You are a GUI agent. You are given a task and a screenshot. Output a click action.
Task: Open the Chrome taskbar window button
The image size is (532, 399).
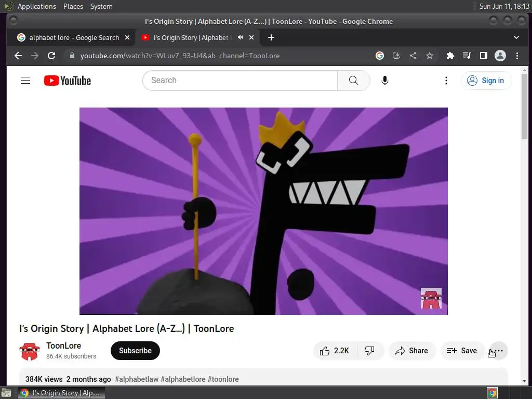coord(61,393)
